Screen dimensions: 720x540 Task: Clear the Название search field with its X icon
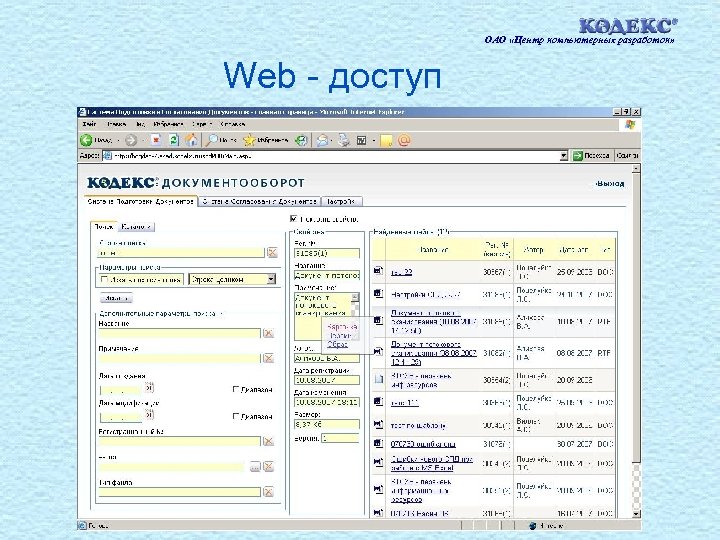click(x=269, y=333)
